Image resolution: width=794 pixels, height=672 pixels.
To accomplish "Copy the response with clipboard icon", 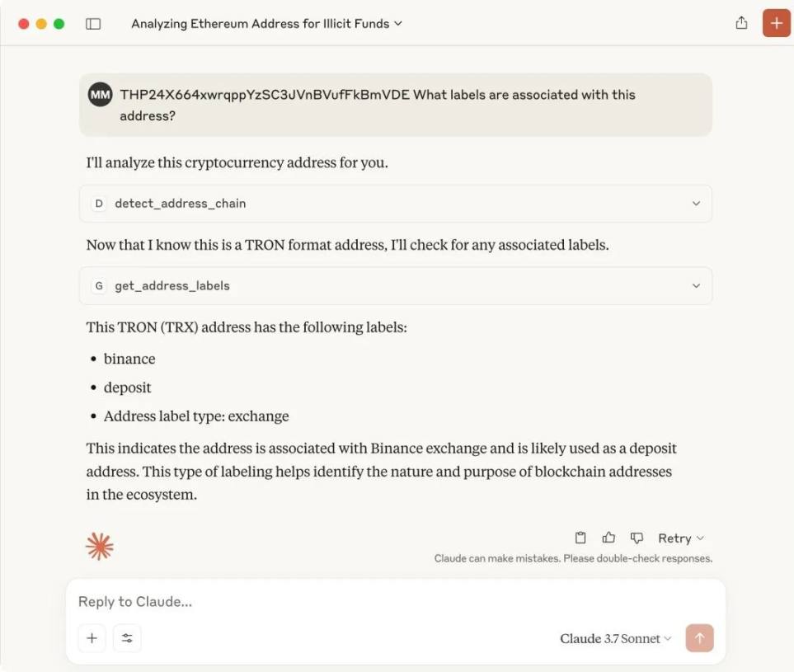I will pos(580,538).
